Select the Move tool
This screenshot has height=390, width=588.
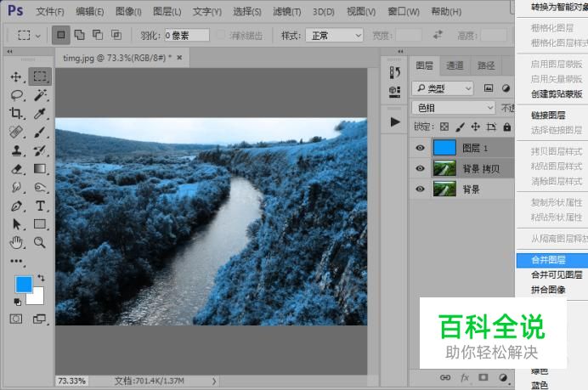point(16,76)
